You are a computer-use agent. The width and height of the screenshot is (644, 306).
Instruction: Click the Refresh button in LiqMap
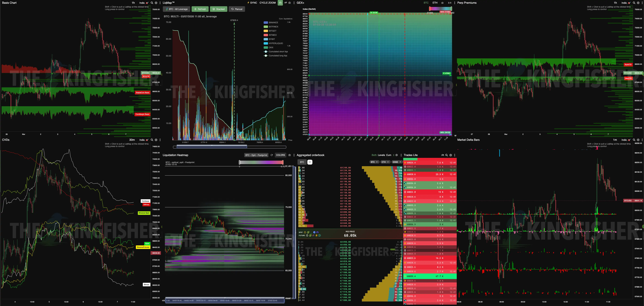[x=200, y=9]
